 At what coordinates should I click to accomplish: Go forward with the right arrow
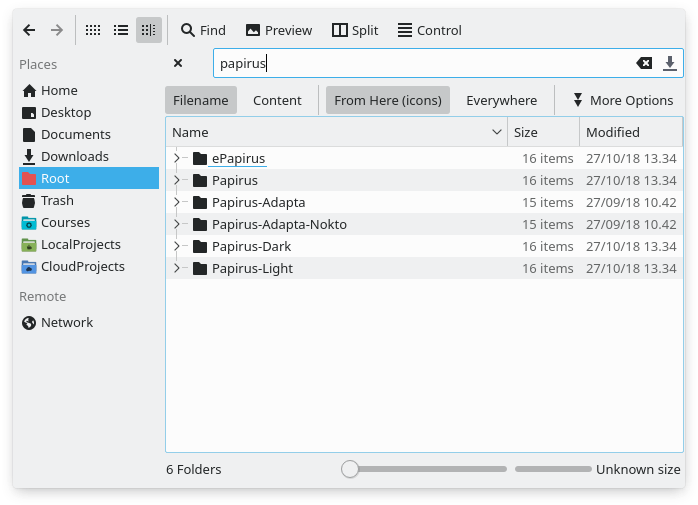coord(57,30)
